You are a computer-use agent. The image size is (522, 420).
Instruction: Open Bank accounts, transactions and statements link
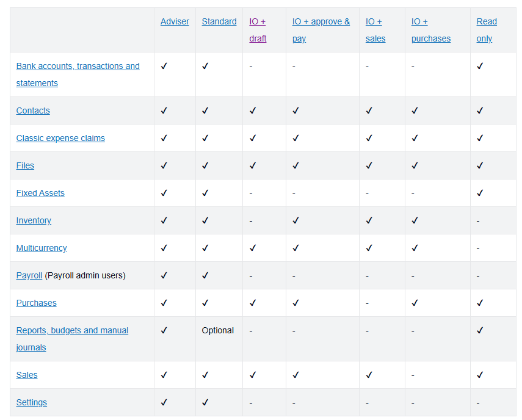78,74
